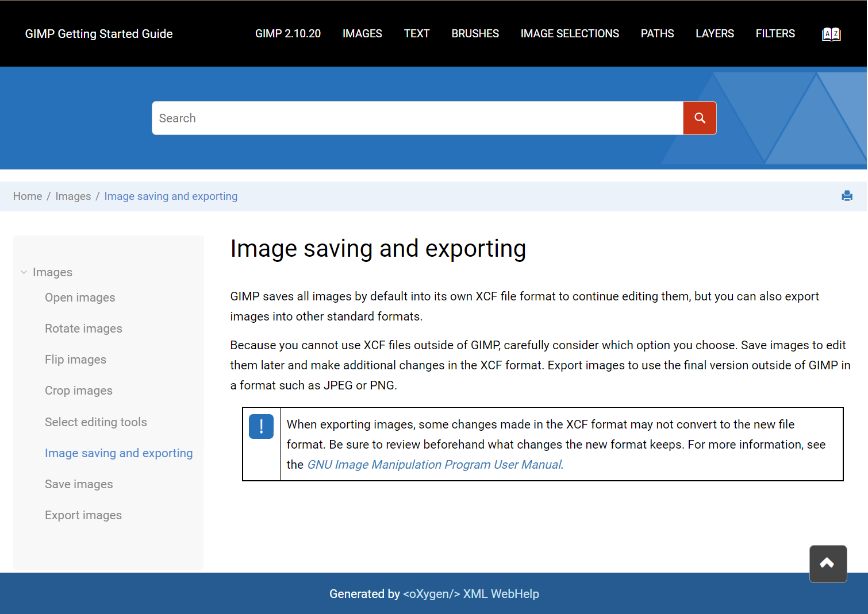
Task: Print this page with the printer icon
Action: (x=847, y=196)
